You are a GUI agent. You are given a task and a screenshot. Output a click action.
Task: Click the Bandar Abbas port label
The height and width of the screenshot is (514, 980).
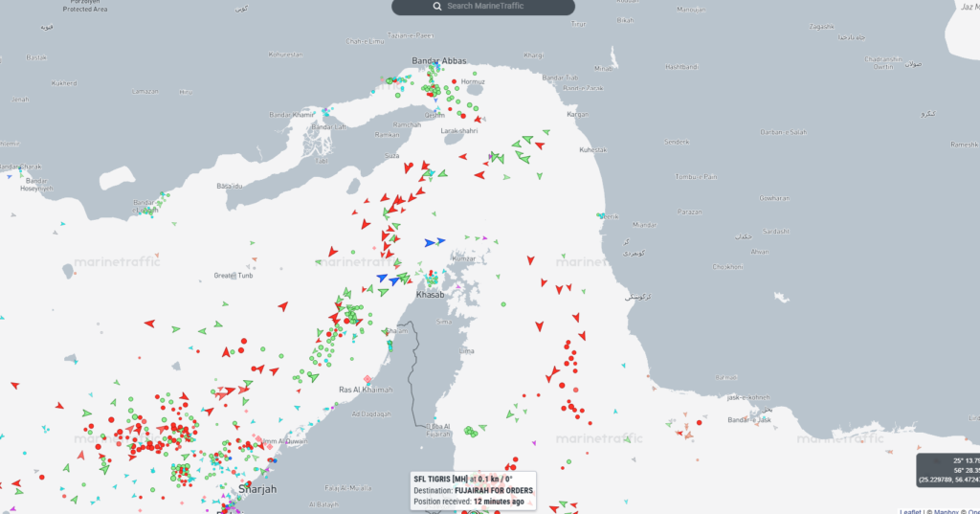pyautogui.click(x=438, y=61)
